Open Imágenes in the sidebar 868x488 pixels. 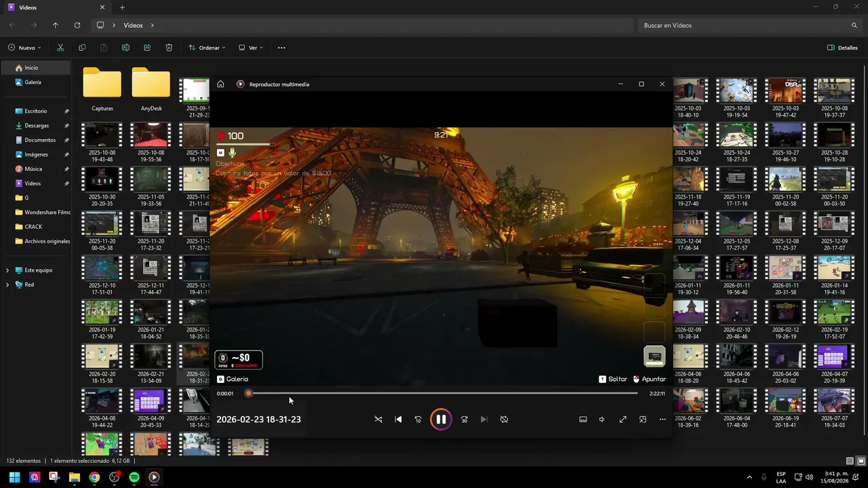pos(35,155)
